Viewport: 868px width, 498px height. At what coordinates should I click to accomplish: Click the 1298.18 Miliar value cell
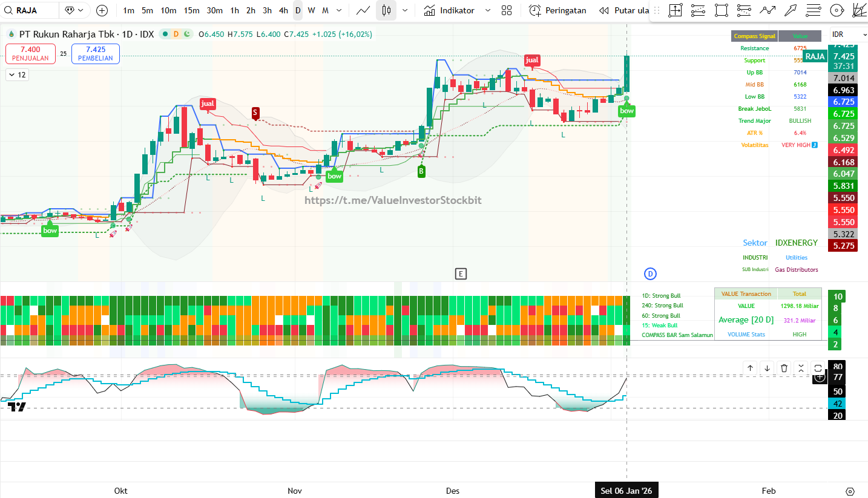click(800, 306)
